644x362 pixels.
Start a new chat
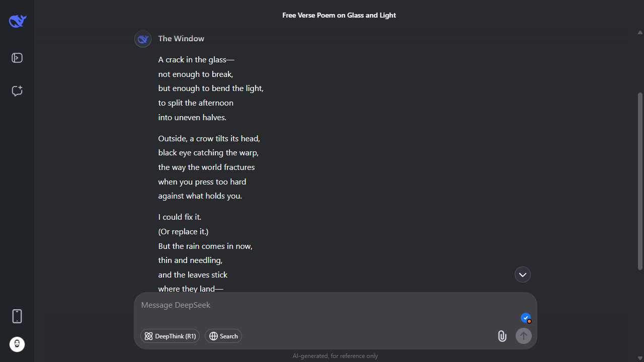17,91
